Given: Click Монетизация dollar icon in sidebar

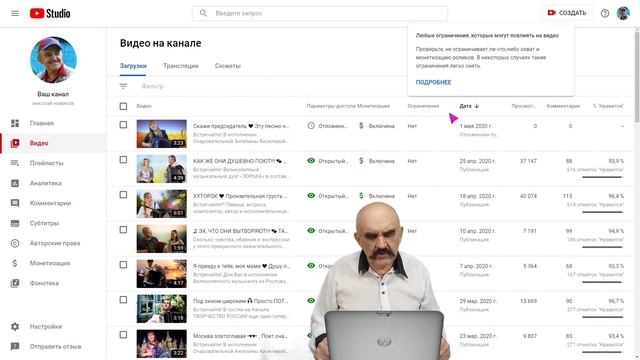Looking at the screenshot, I should (15, 263).
